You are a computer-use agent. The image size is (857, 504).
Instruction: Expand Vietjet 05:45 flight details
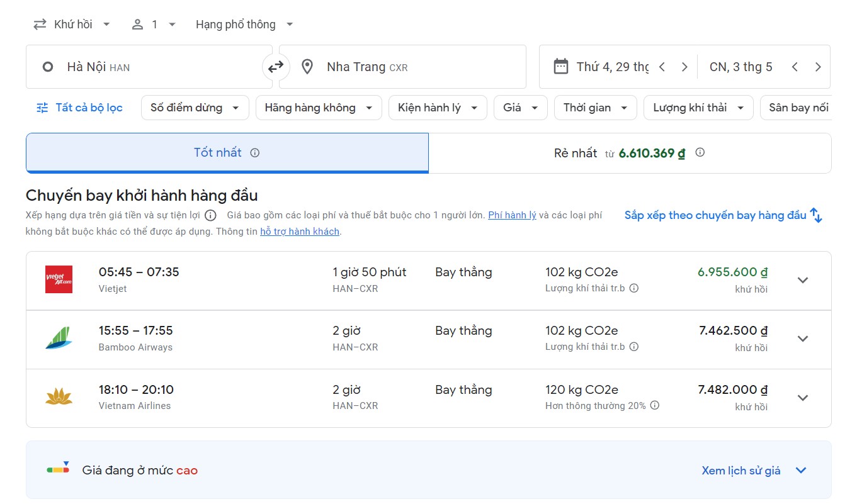point(803,281)
